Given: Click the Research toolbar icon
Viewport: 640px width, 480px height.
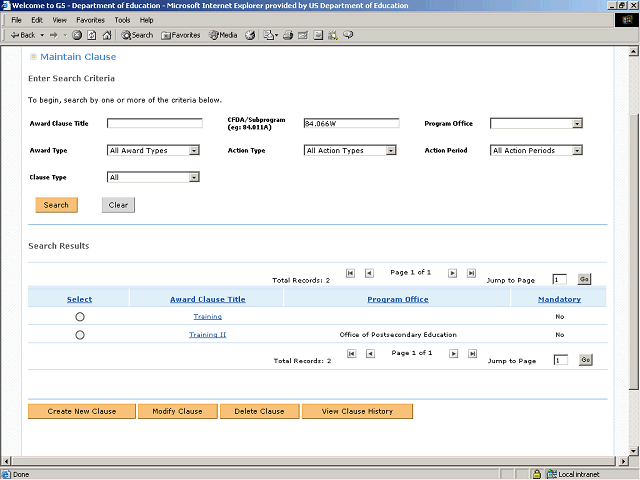Looking at the screenshot, I should (333, 35).
